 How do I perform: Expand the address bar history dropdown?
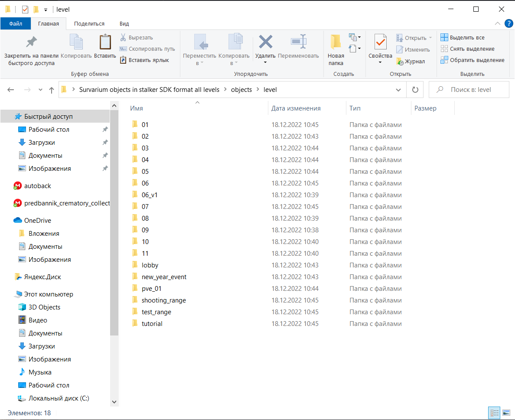(x=398, y=90)
